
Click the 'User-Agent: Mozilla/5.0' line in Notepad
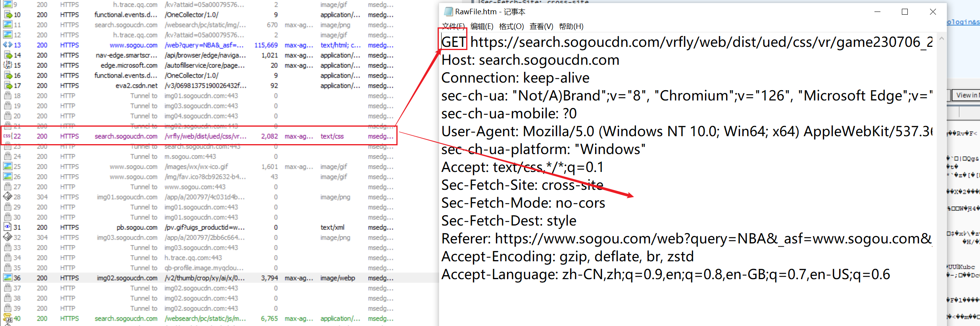686,131
